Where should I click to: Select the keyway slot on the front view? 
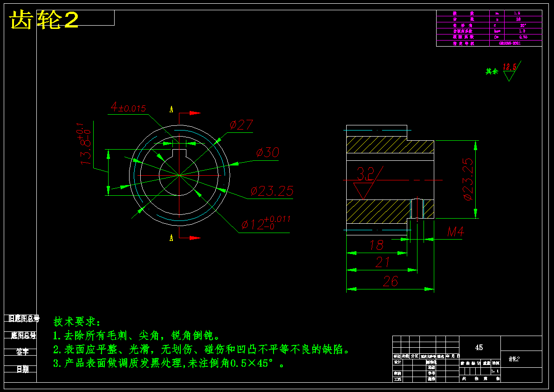[x=179, y=153]
